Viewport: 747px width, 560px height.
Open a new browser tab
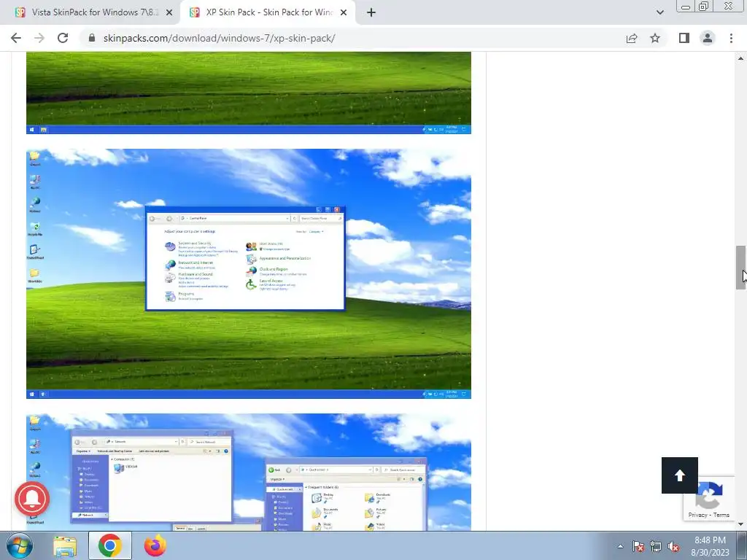click(x=371, y=12)
